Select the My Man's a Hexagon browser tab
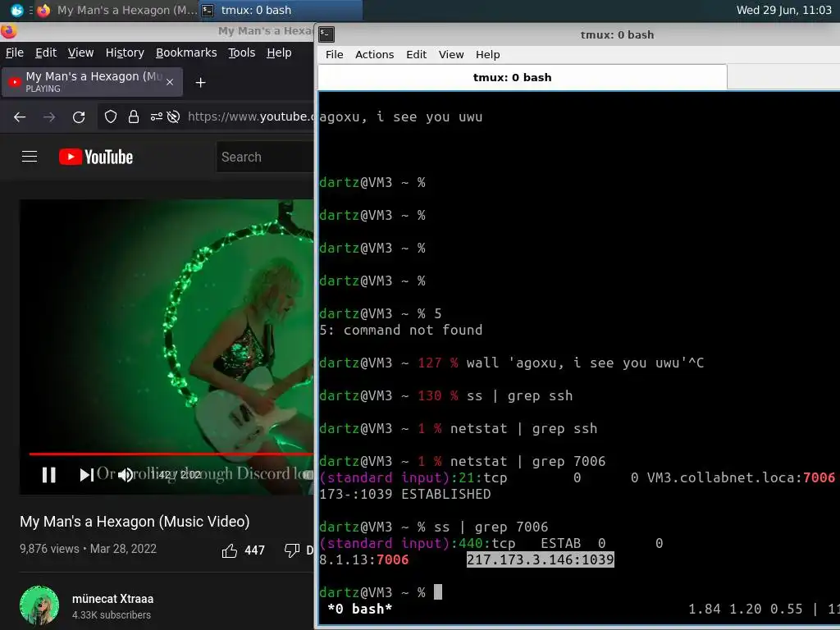Image resolution: width=840 pixels, height=630 pixels. point(92,82)
